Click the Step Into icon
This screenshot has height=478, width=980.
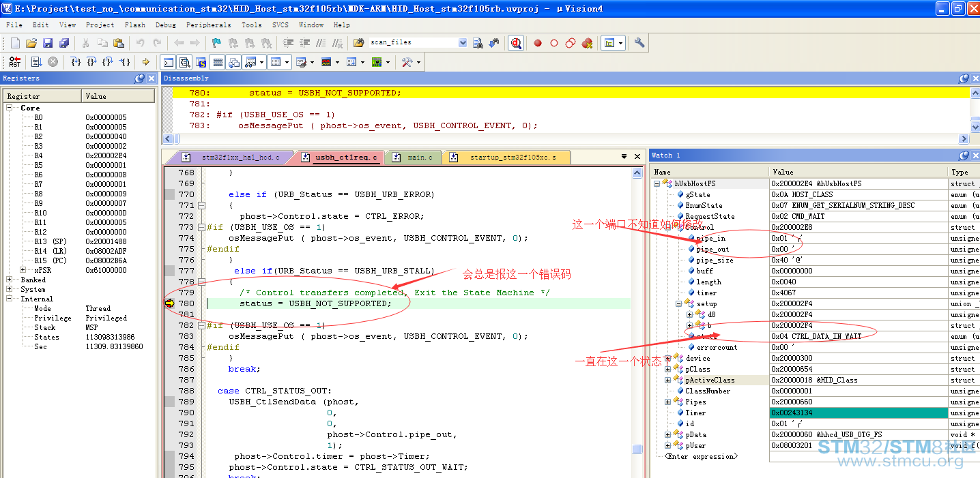pos(76,62)
